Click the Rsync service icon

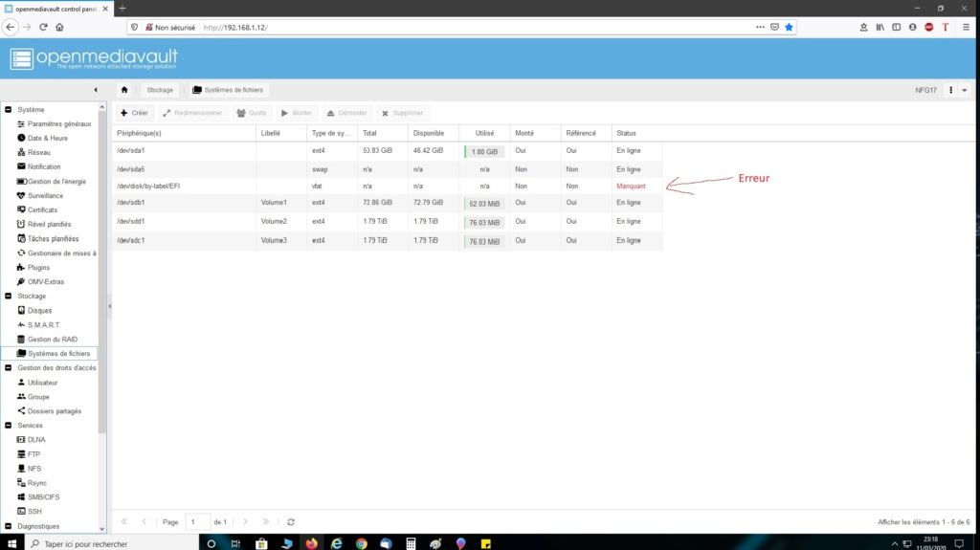[21, 483]
